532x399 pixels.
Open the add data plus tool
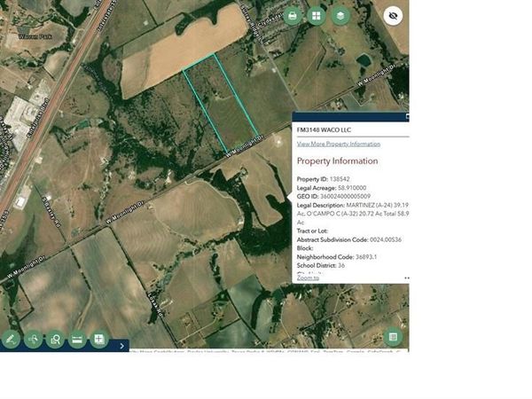[99, 339]
